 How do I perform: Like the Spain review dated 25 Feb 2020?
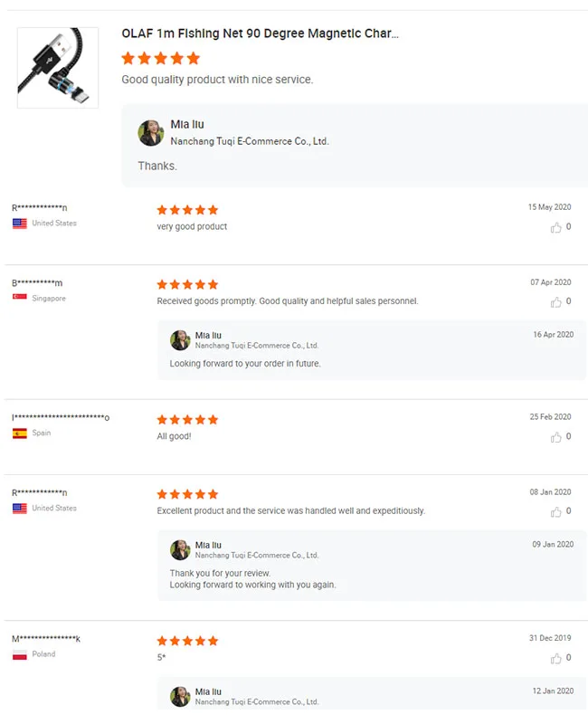point(555,437)
